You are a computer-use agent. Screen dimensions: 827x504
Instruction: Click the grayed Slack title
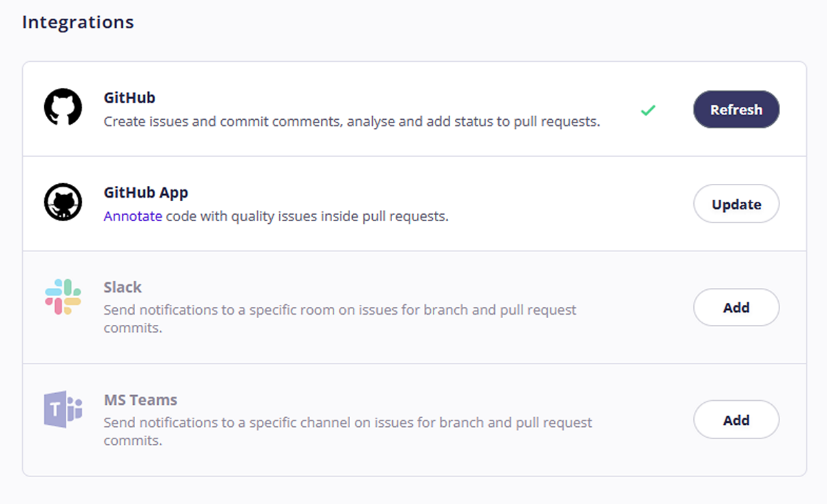point(123,287)
